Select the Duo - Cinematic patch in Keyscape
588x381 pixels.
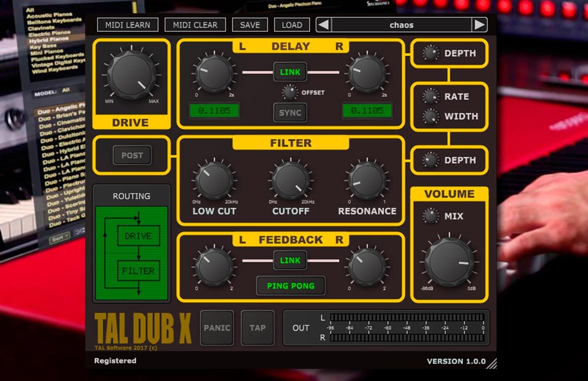(x=62, y=122)
